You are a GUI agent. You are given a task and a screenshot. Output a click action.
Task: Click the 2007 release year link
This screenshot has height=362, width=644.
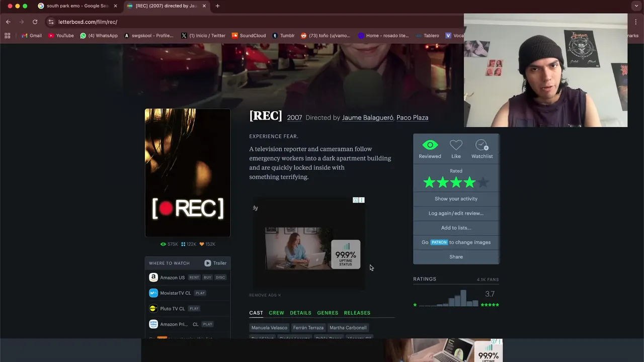(x=294, y=118)
